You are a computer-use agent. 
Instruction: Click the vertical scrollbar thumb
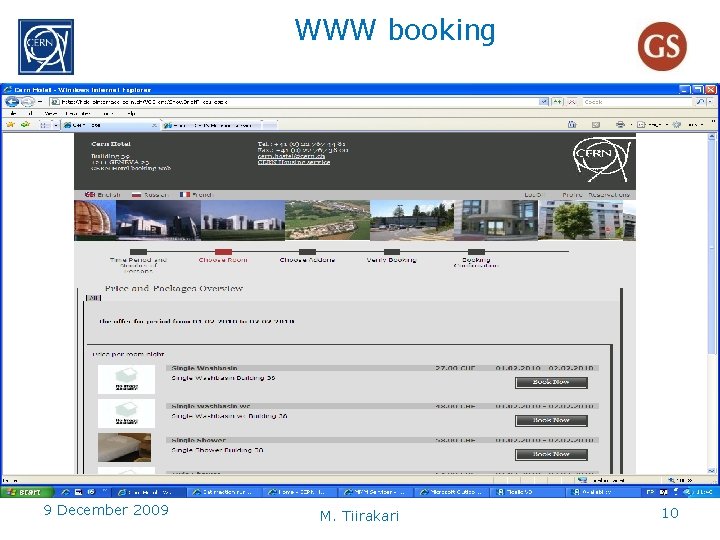coord(711,247)
